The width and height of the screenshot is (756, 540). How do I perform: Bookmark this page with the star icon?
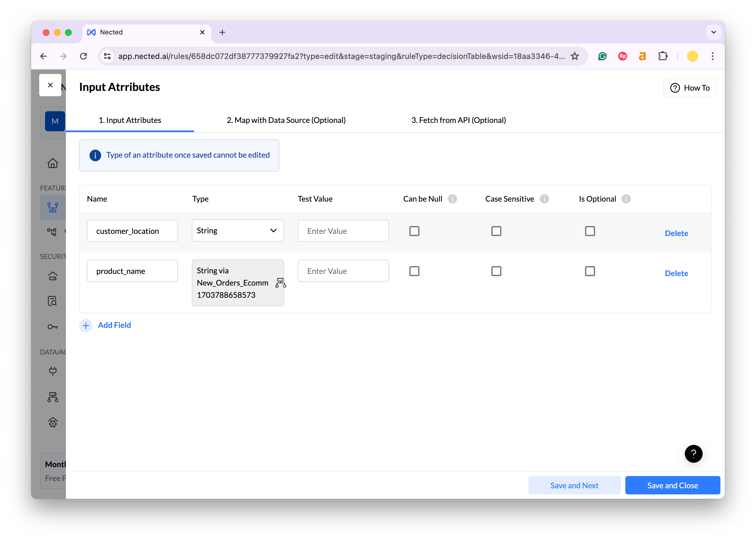[x=575, y=56]
